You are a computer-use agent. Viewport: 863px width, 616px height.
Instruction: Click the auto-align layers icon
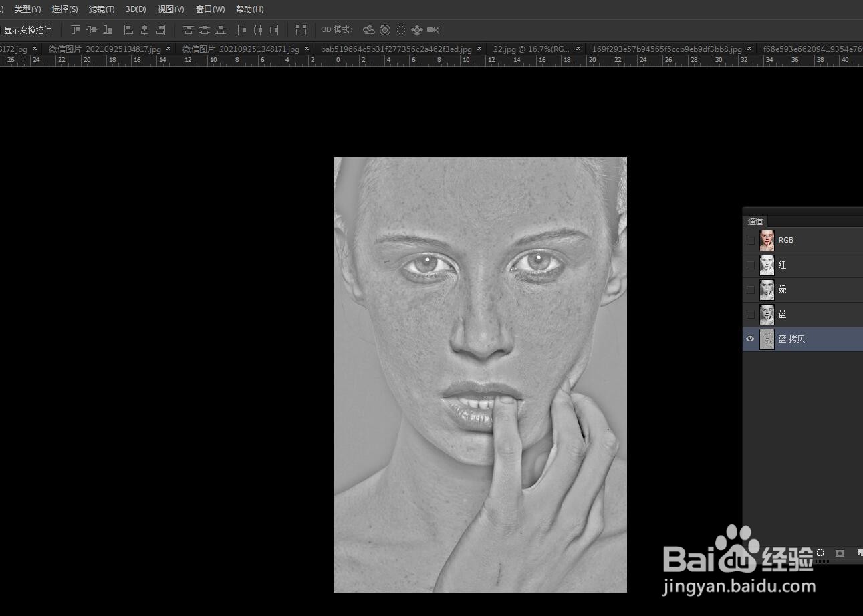(301, 30)
